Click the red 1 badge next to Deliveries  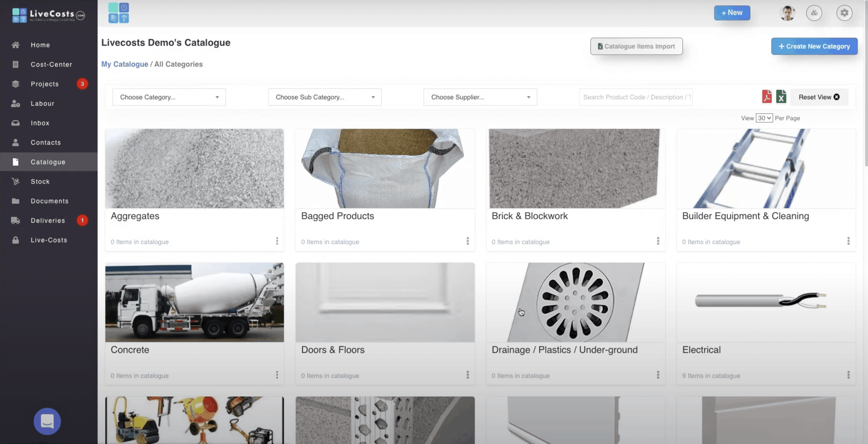coord(82,220)
